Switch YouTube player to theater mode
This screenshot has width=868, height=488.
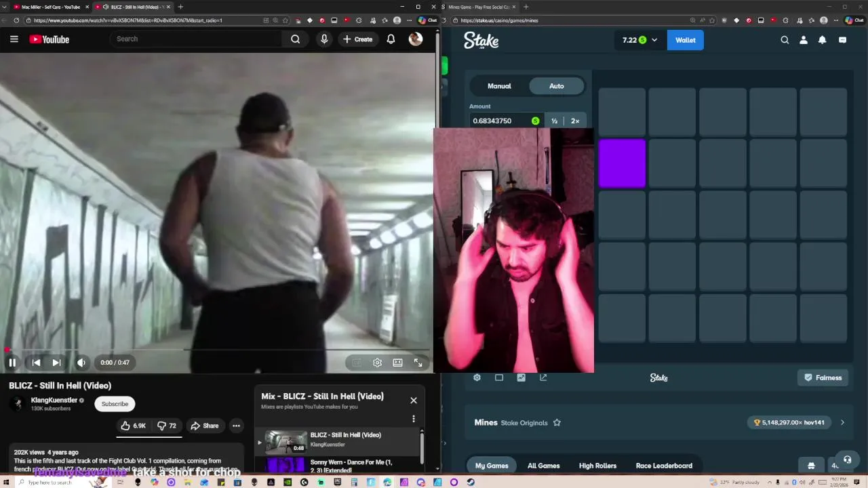[397, 363]
